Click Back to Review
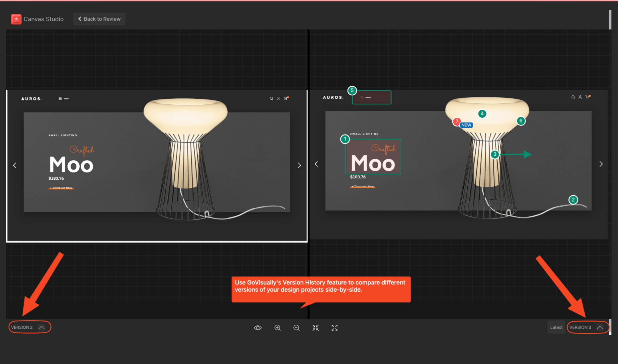Screen dimensions: 618x364 pos(99,19)
